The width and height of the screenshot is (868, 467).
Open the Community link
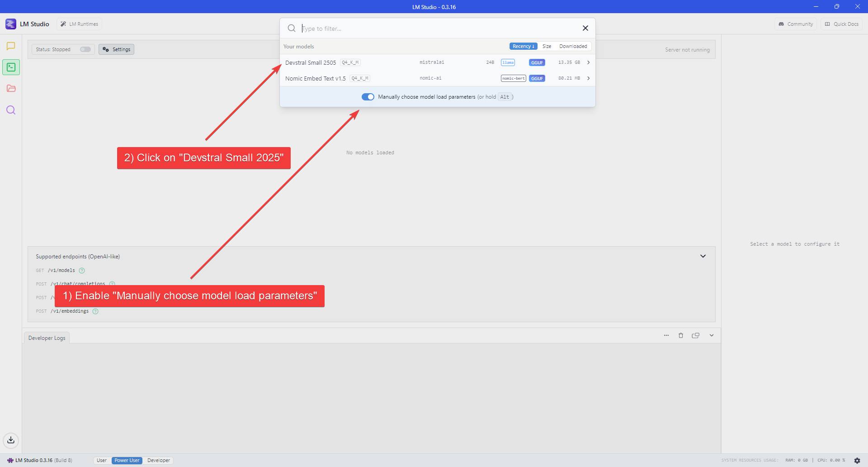(796, 24)
